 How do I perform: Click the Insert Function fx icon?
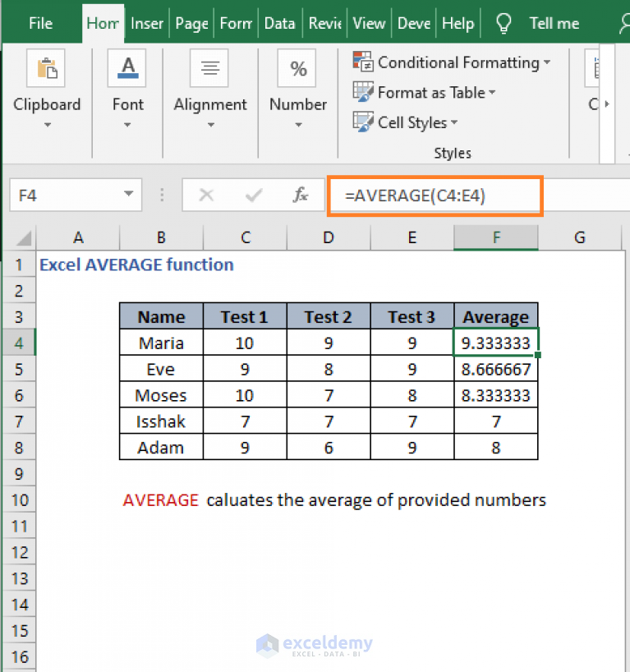[x=301, y=195]
